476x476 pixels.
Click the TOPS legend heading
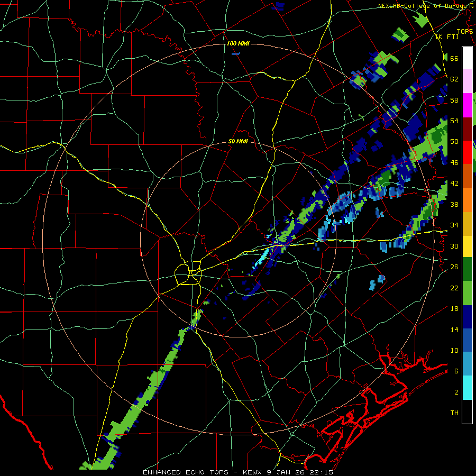[x=465, y=32]
